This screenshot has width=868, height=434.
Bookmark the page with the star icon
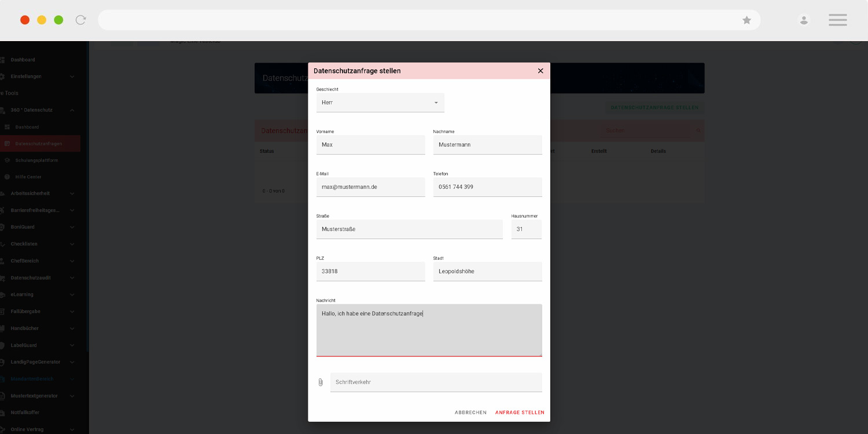tap(747, 20)
